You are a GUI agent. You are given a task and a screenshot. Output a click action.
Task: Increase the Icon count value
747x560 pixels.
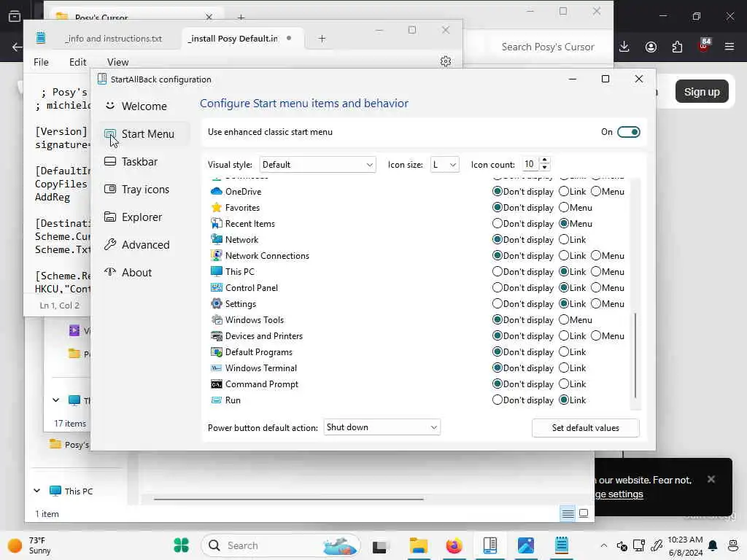pos(544,160)
